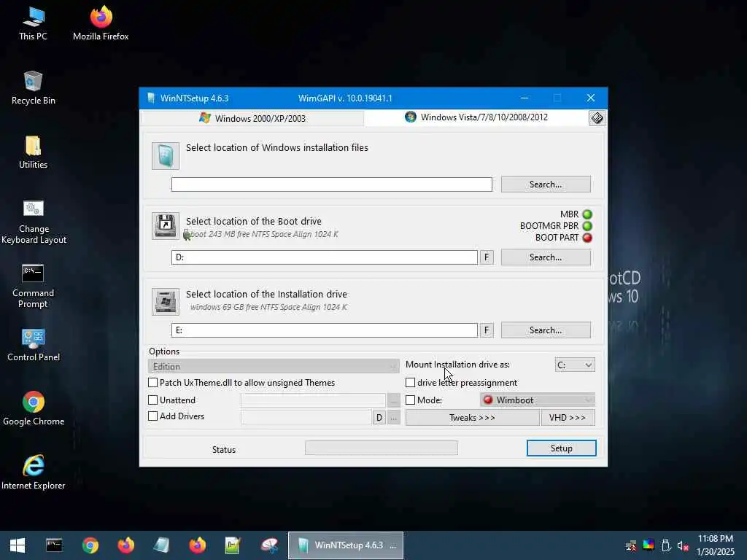Image resolution: width=747 pixels, height=560 pixels.
Task: Switch to Windows 2000/XP/2003 tab
Action: 252,118
